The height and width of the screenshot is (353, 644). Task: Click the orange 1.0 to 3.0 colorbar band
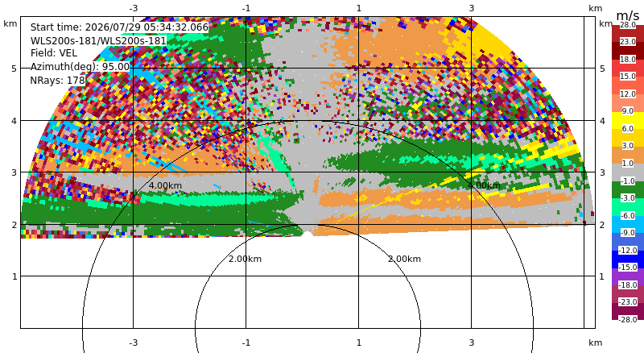point(628,155)
